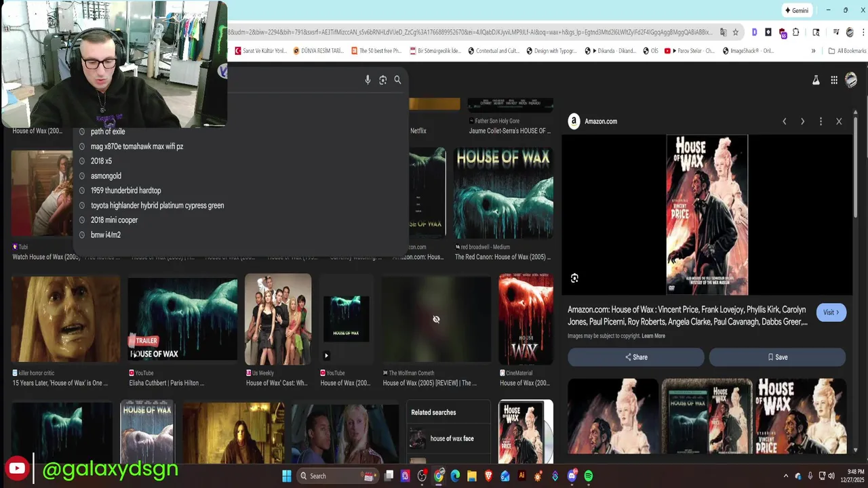Open Brave browser from the taskbar
Viewport: 868px width, 488px height.
pos(488,476)
